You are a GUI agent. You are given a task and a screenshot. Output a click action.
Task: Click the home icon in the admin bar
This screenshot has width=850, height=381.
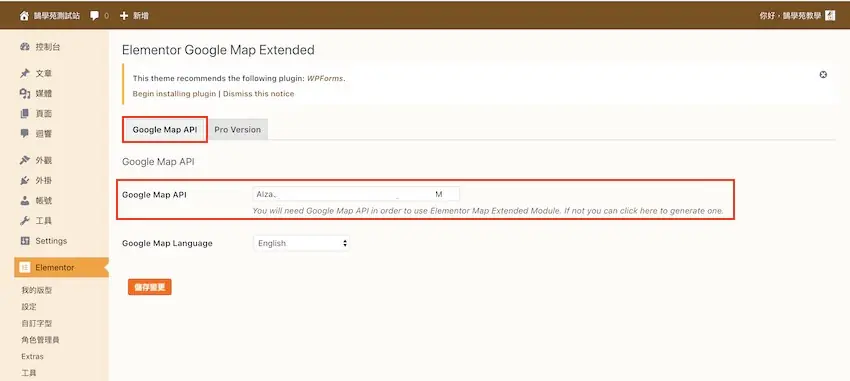[x=24, y=16]
